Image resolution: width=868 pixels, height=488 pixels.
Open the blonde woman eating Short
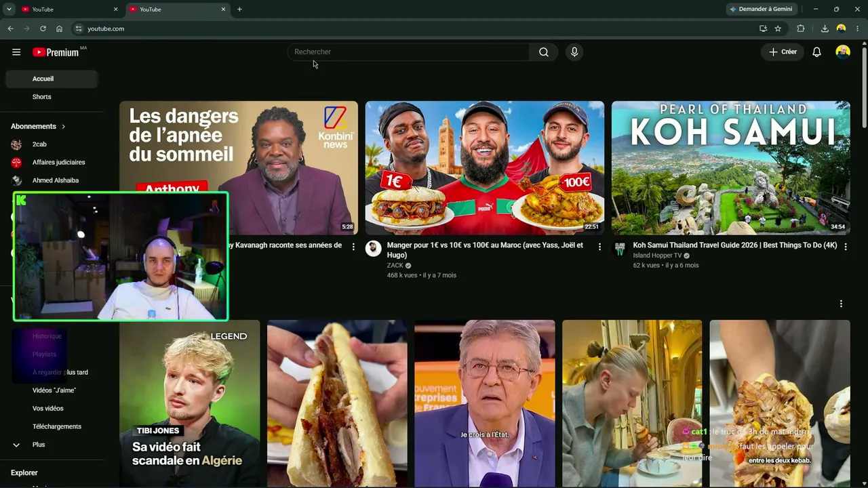pos(632,403)
